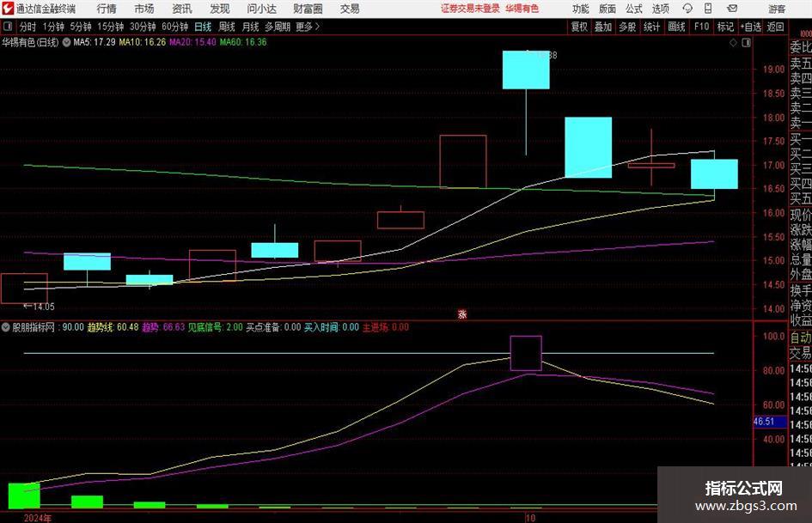812x523 pixels.
Task: Open the customer service headset icon
Action: (687, 9)
